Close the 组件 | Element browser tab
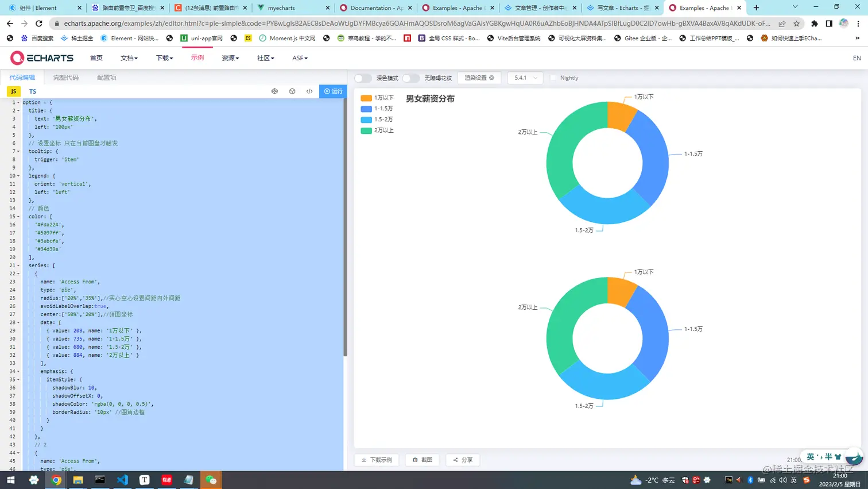Image resolution: width=868 pixels, height=489 pixels. click(79, 8)
